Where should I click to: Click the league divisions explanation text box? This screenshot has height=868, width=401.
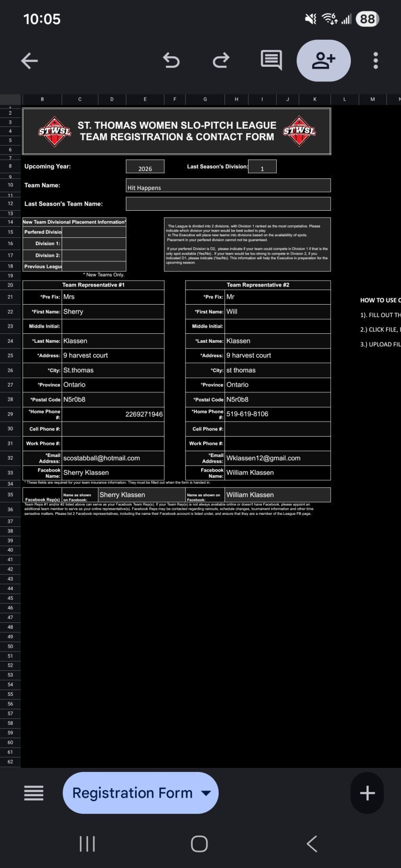[247, 244]
